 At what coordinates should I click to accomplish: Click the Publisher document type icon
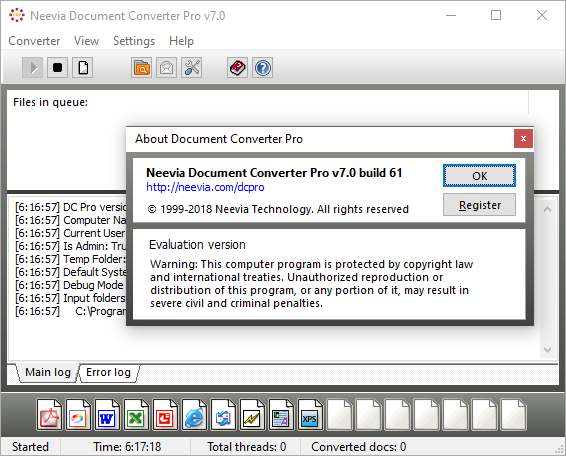tap(281, 414)
